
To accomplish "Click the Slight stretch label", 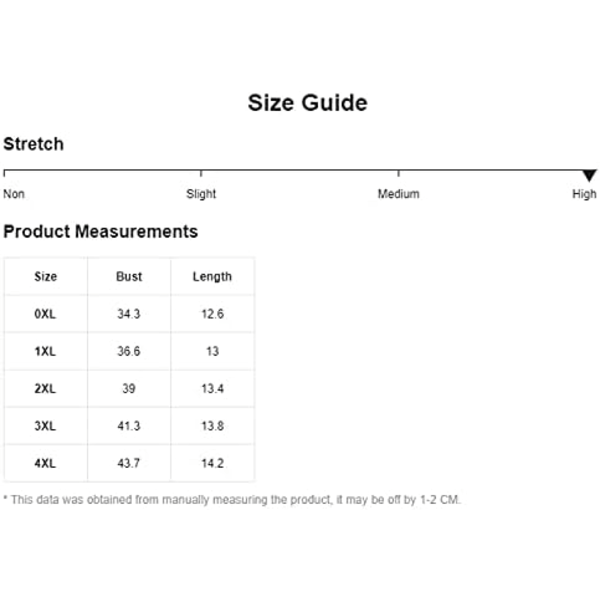I will [x=201, y=194].
